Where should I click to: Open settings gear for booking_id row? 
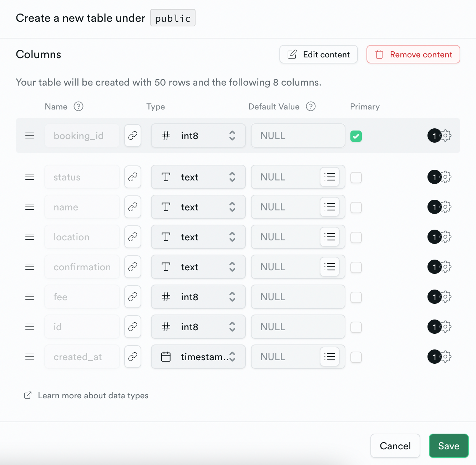(446, 136)
